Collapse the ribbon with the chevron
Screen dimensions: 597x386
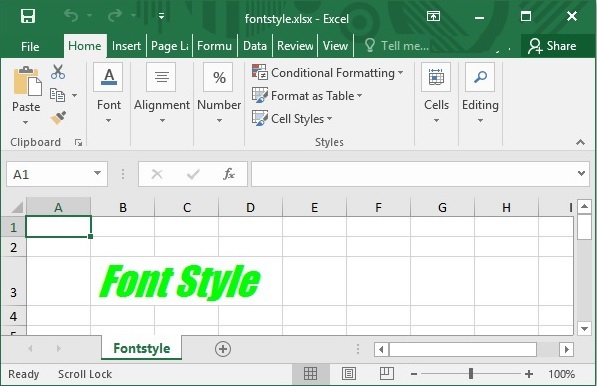(580, 142)
